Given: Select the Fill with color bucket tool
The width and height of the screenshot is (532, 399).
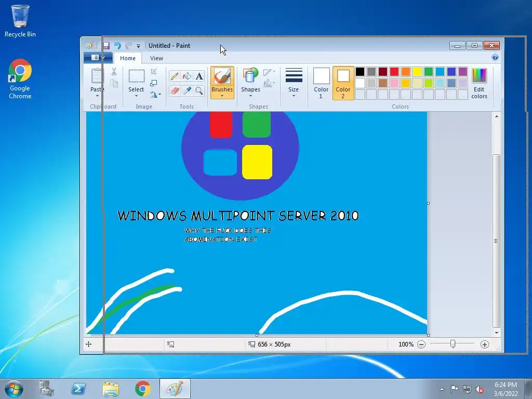Looking at the screenshot, I should click(x=187, y=76).
